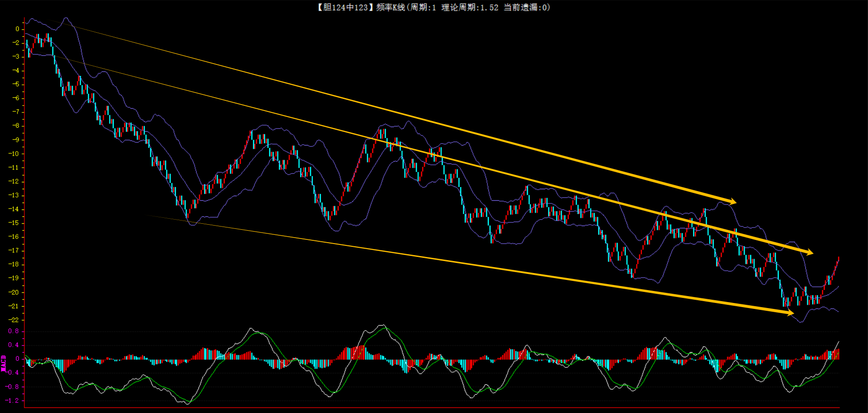Click the -2 price axis label
The width and height of the screenshot is (868, 413).
(16, 43)
